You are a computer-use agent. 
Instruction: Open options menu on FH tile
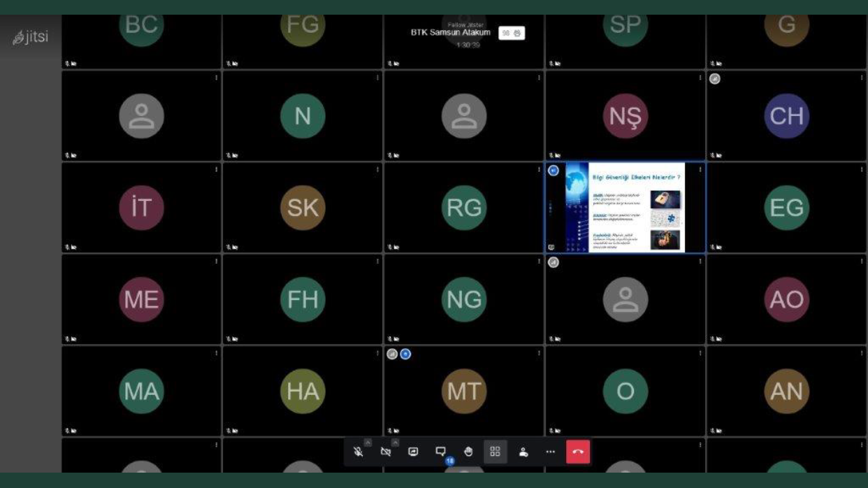377,261
